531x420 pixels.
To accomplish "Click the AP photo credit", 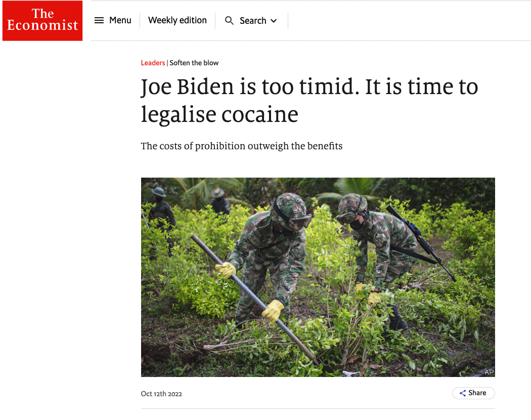I will 489,372.
